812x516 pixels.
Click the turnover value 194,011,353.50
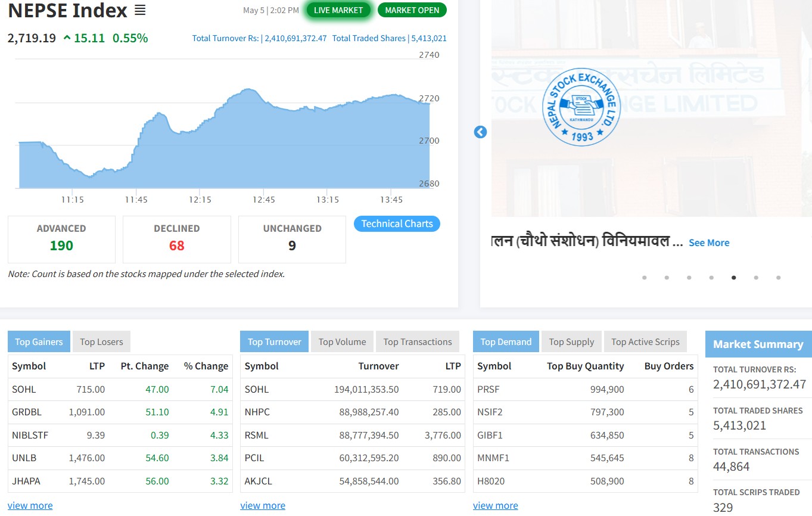[x=366, y=389]
